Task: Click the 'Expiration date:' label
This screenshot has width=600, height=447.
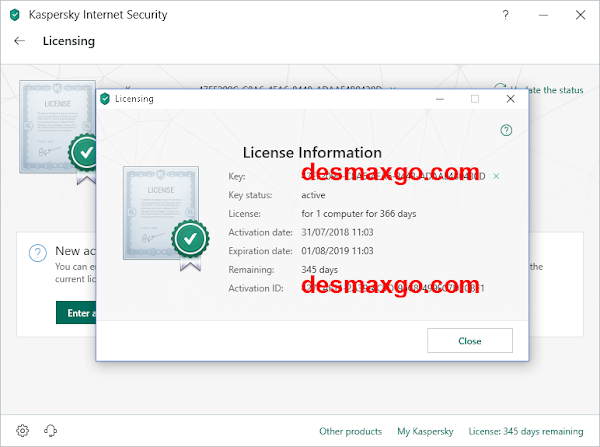Action: [x=260, y=251]
